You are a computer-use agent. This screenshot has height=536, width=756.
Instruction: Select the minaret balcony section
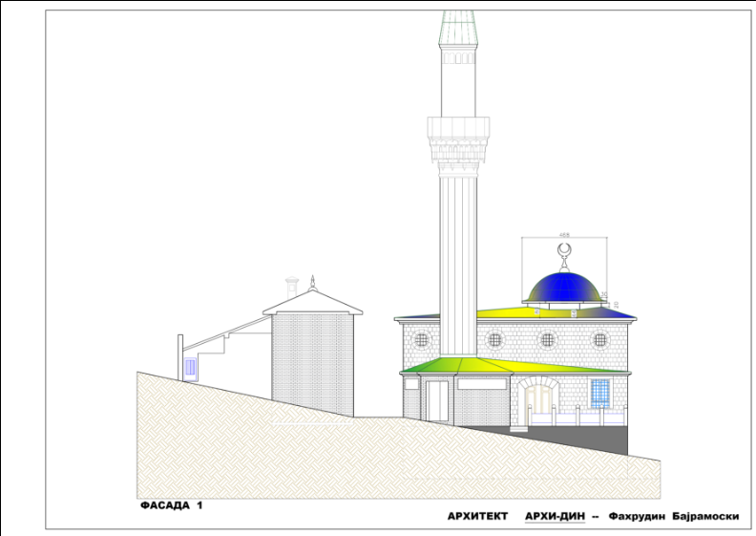[x=458, y=129]
